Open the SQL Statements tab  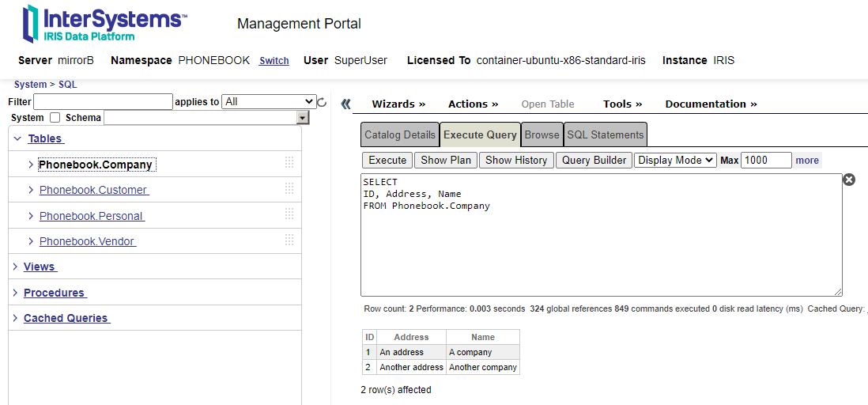pyautogui.click(x=606, y=134)
